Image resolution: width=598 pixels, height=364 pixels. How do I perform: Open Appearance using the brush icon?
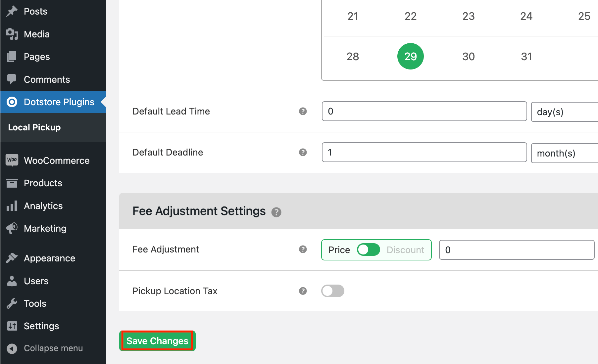pyautogui.click(x=12, y=258)
